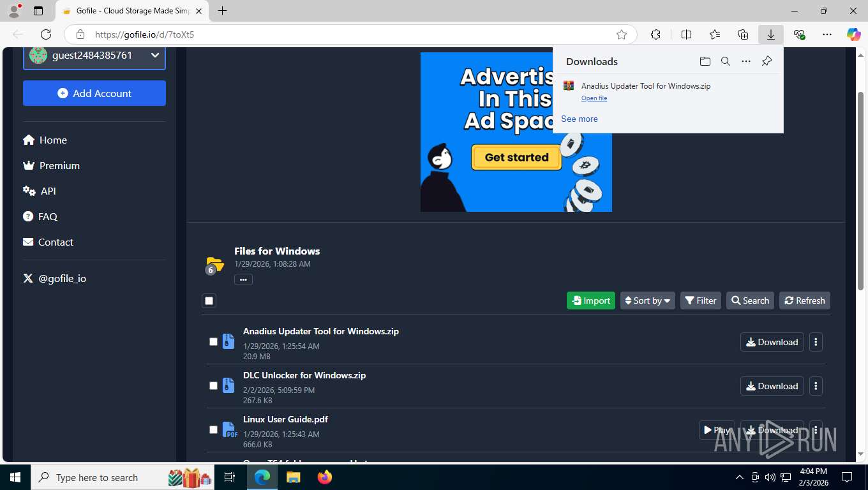Download Anadius Updater Tool for Windows.zip

click(x=772, y=342)
